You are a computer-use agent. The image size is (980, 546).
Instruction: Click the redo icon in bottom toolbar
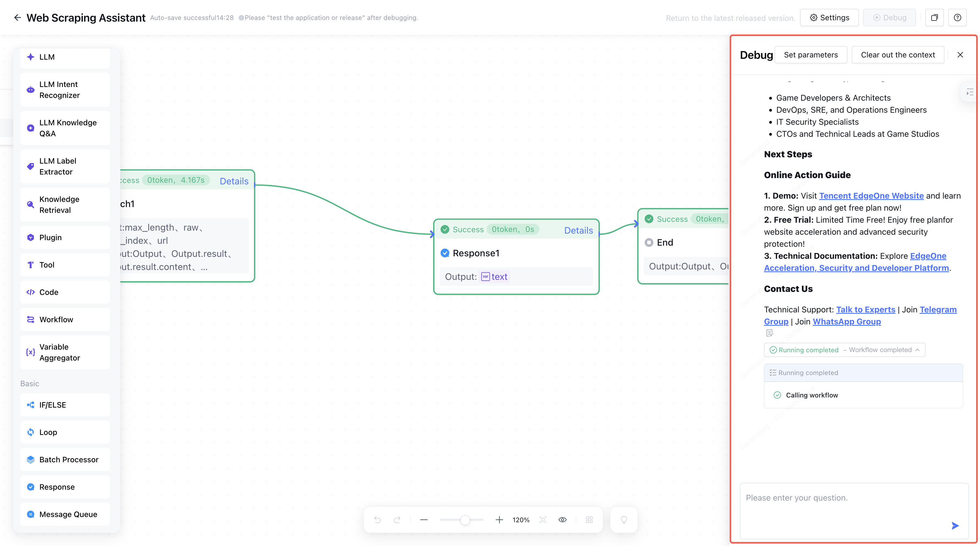tap(397, 520)
